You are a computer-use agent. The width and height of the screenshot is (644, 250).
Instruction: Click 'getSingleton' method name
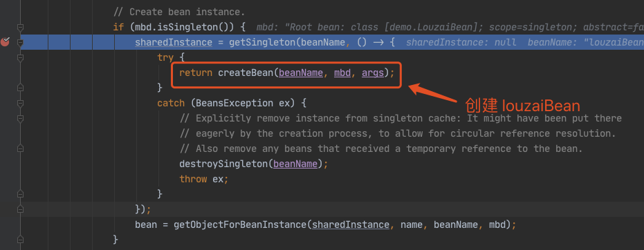262,42
